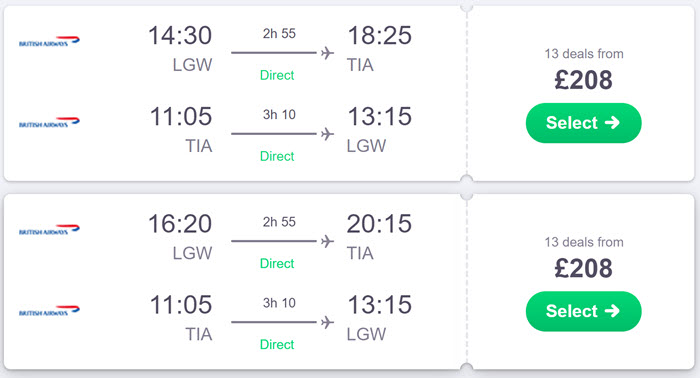Click Direct label under second card's 3h 10

pos(277,345)
